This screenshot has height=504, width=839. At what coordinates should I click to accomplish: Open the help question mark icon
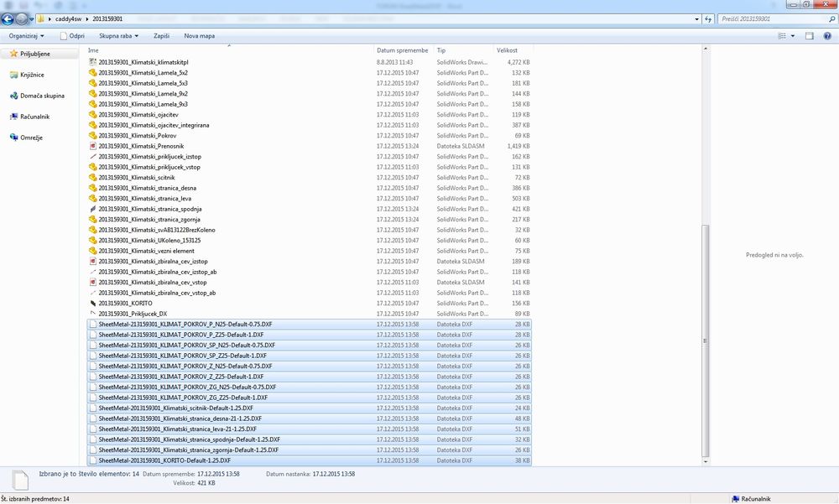[828, 36]
